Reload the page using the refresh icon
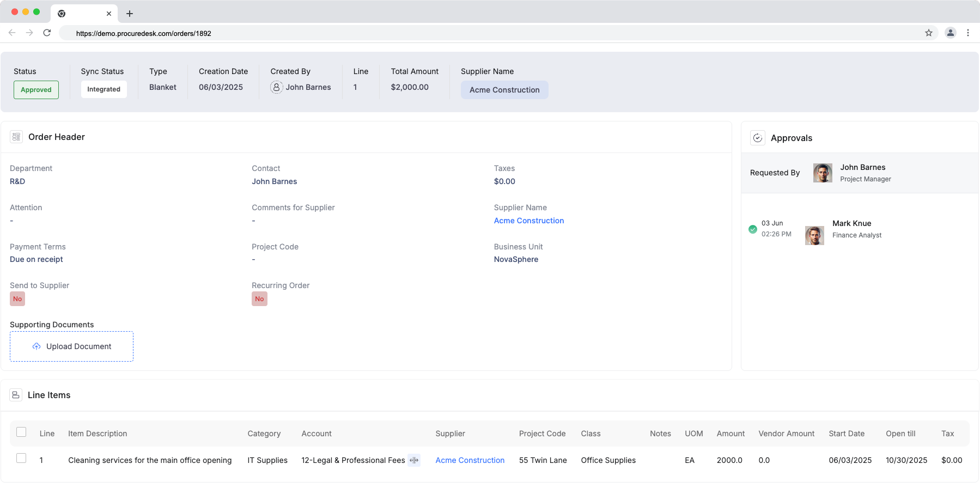Screen dimensions: 980x488 [47, 33]
